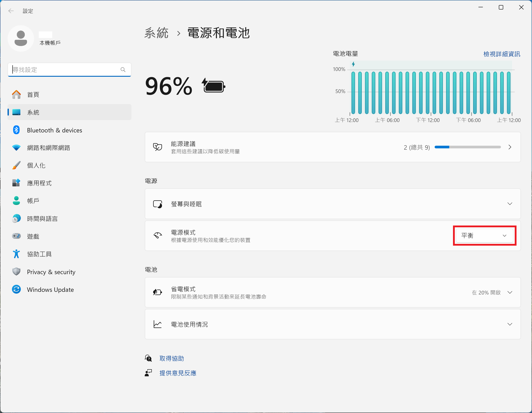Click the 能源建議 progress bar
This screenshot has height=413, width=532.
(467, 147)
